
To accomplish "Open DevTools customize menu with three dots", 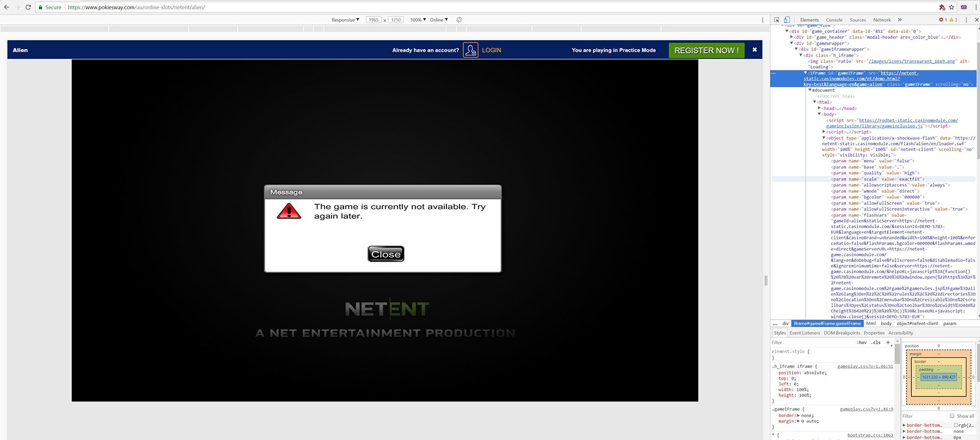I will (966, 20).
